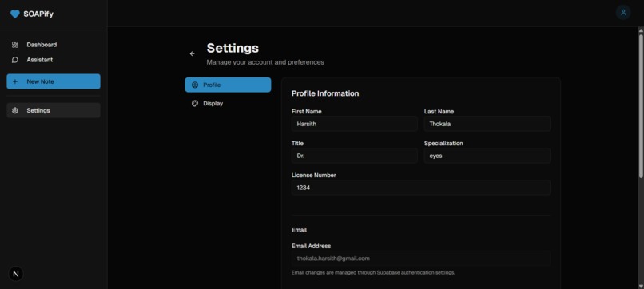Click the Email section heading
The height and width of the screenshot is (289, 644).
click(x=299, y=230)
